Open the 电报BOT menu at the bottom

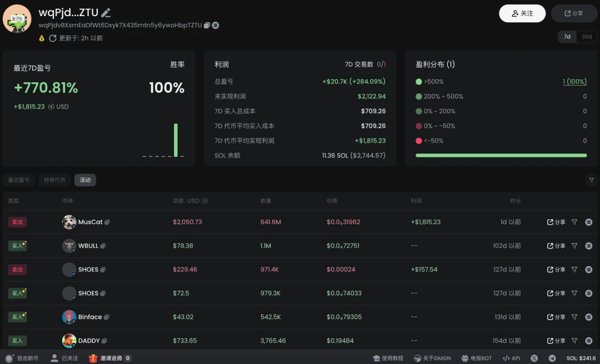point(476,358)
